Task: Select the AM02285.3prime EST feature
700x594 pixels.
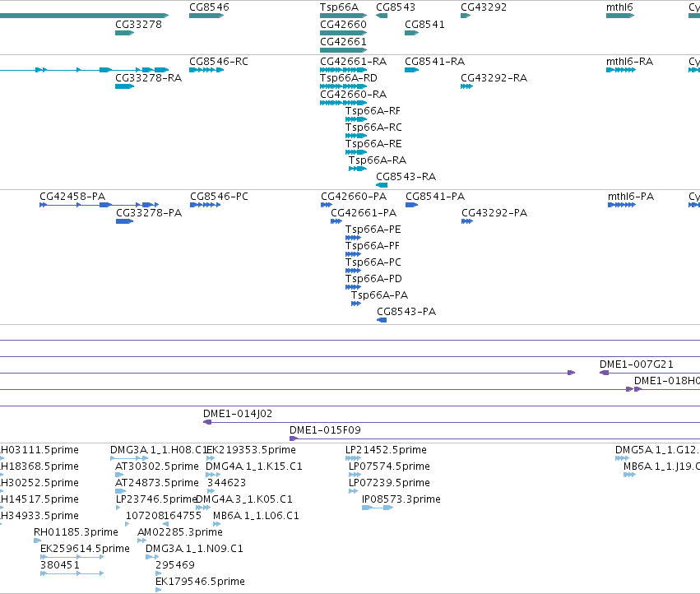Action: (141, 541)
